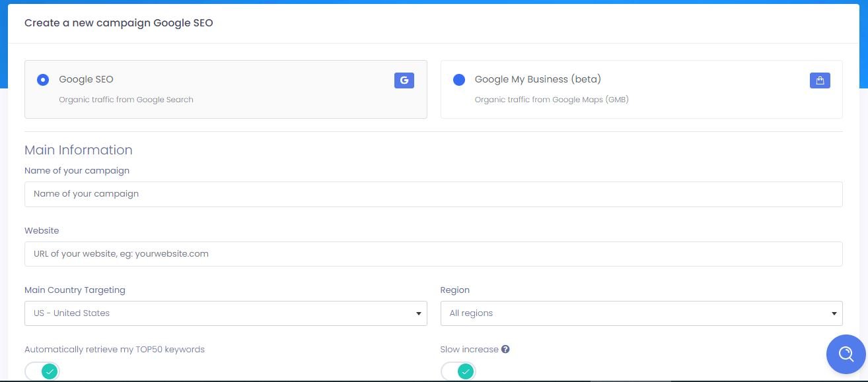Click the Name of your campaign field label
Screen dimensions: 868x382
point(77,170)
